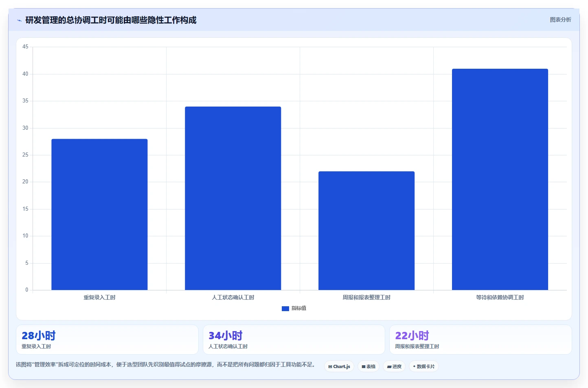This screenshot has height=388, width=588.
Task: Select the chart title 研发管理的总协调工时可能由哪些隐性工作构成
Action: 111,20
